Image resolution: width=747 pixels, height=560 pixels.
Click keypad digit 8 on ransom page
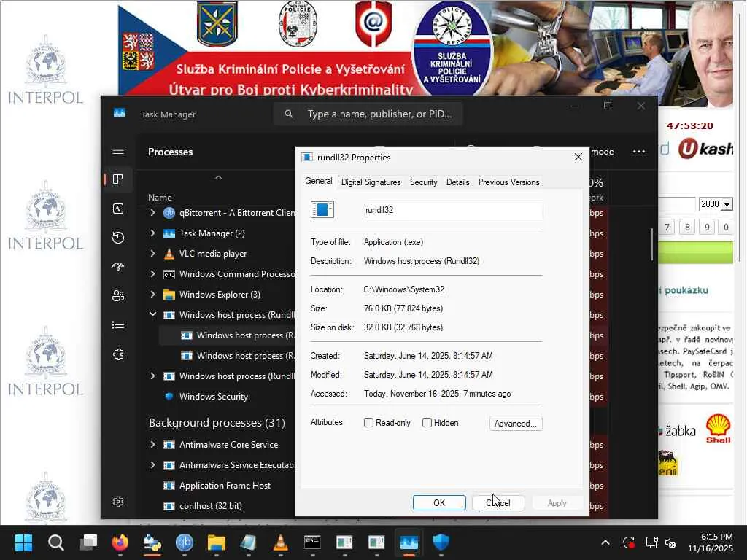tap(687, 227)
